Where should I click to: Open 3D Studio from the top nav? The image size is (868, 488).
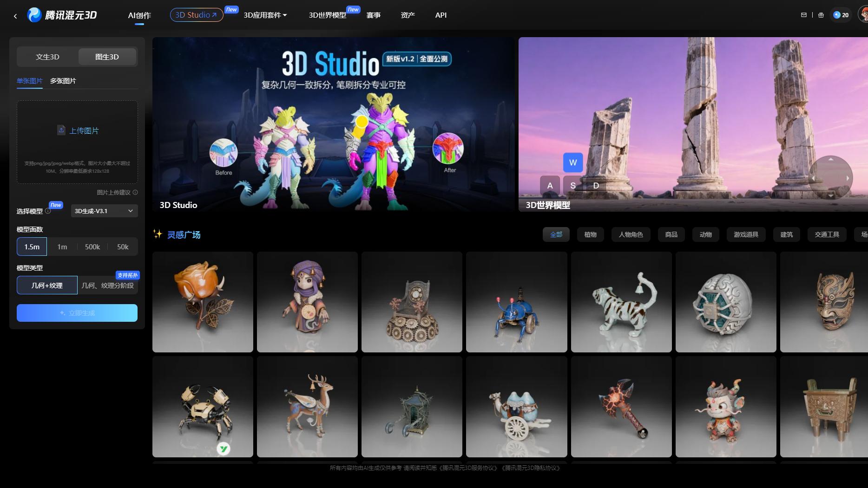[197, 15]
